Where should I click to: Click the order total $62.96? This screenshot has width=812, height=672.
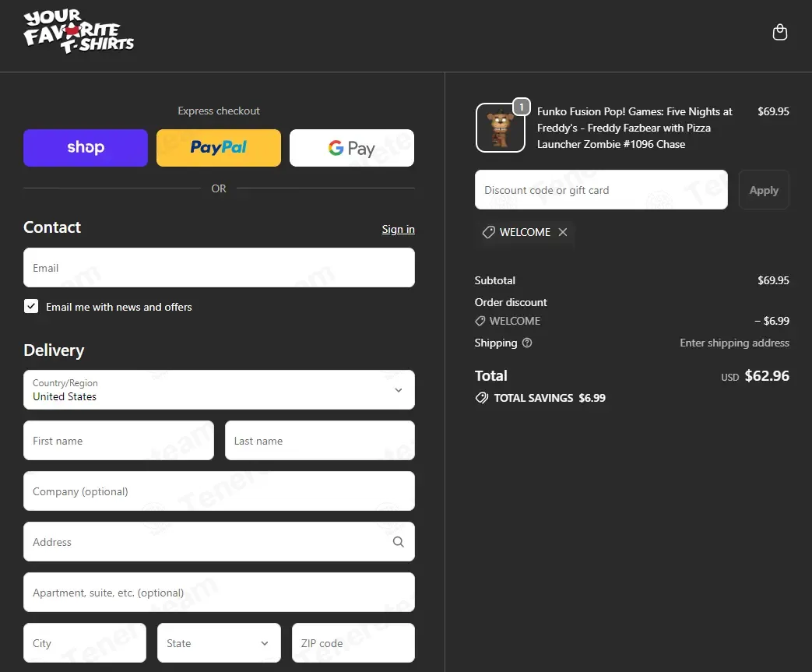click(x=767, y=375)
